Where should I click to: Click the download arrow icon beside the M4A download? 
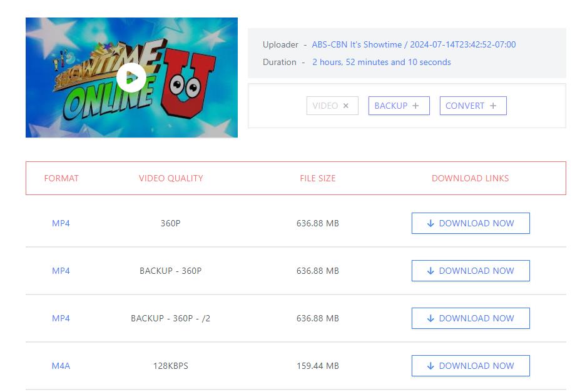pos(430,366)
